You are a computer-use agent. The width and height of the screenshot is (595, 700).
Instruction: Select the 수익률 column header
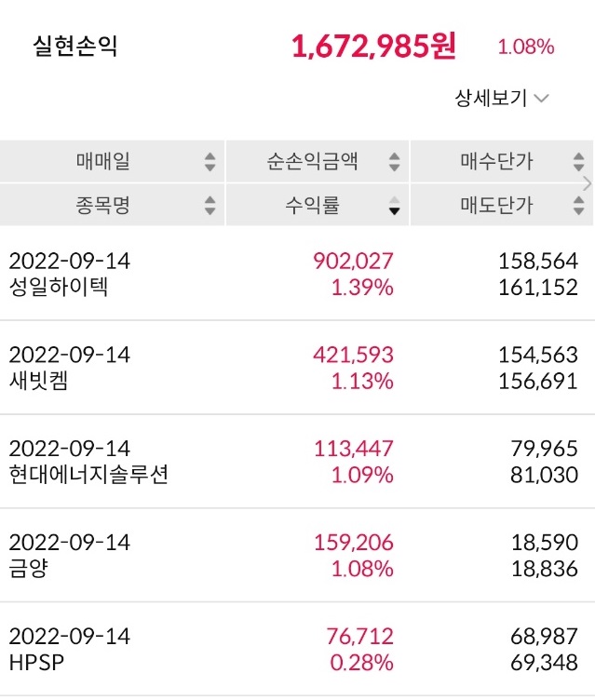point(311,205)
